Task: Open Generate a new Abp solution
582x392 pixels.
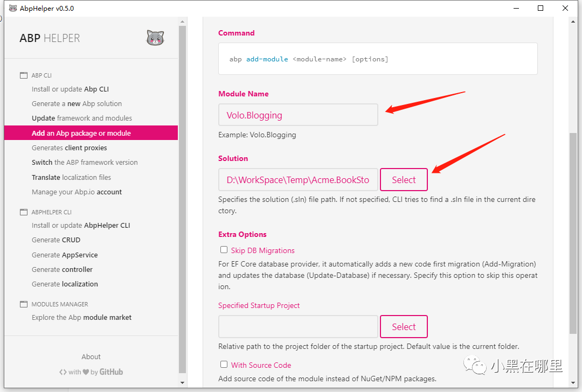Action: pos(77,103)
